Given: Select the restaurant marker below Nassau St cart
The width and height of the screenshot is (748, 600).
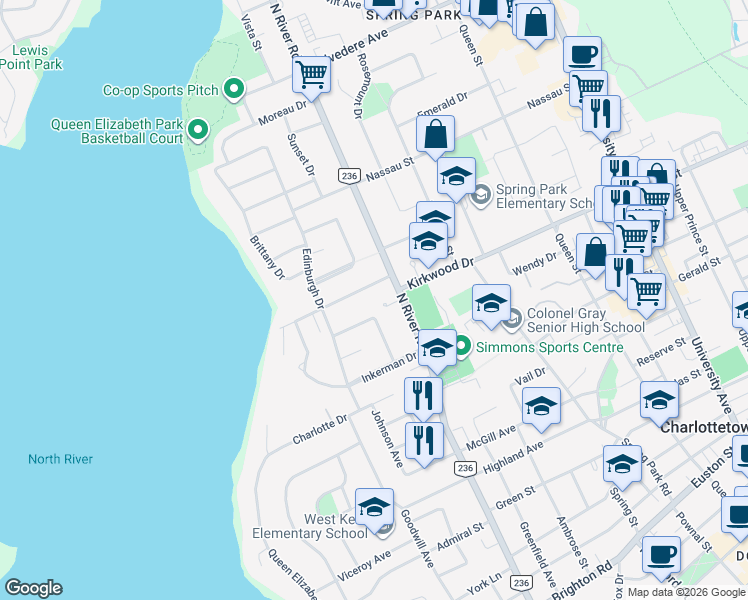Looking at the screenshot, I should coord(601,114).
